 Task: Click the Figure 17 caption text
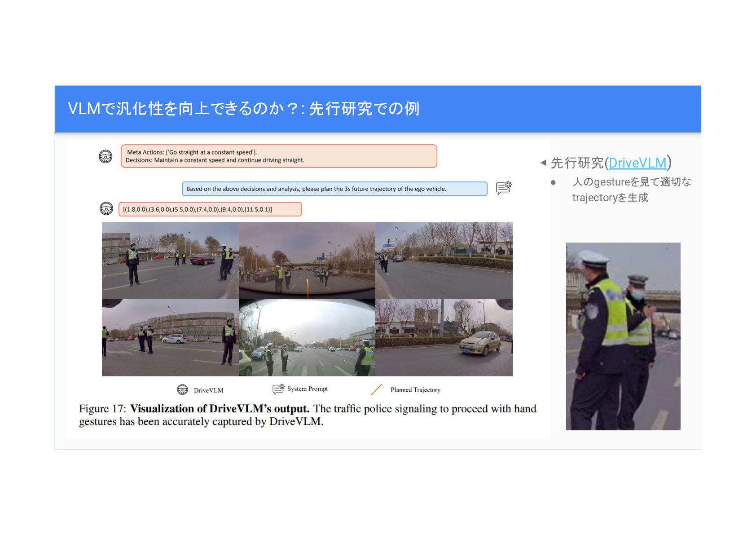tap(308, 415)
